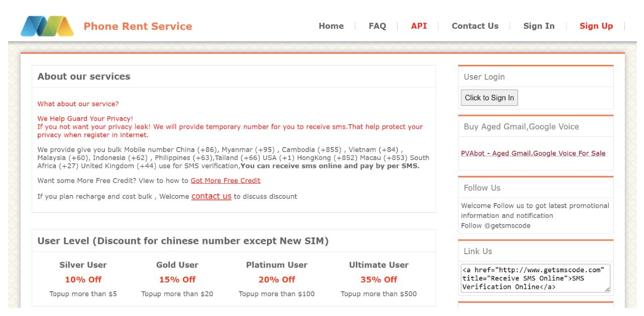Open the Sign Up page
Viewport: 644px width, 316px height.
596,26
